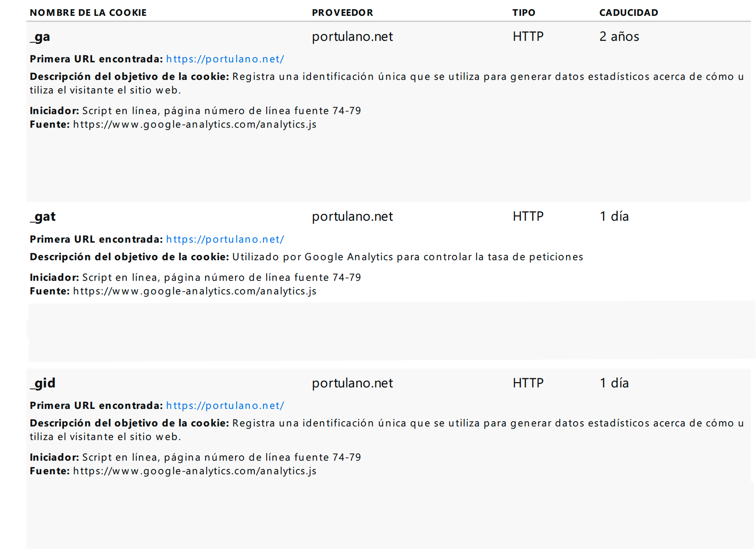Click the HTTP type in the _ga row
This screenshot has width=756, height=551.
click(x=528, y=37)
